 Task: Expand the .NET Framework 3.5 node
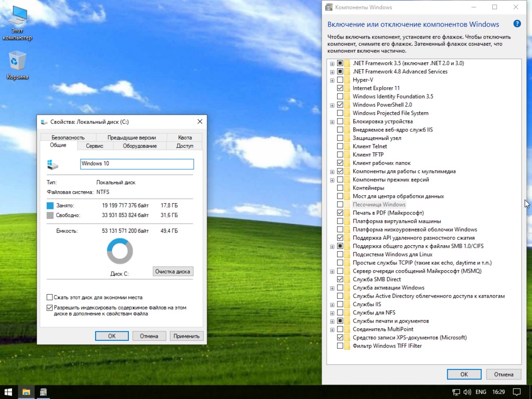332,64
